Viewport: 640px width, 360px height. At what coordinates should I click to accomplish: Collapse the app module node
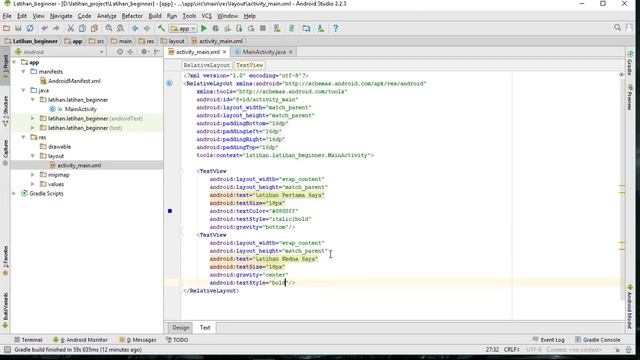click(15, 62)
